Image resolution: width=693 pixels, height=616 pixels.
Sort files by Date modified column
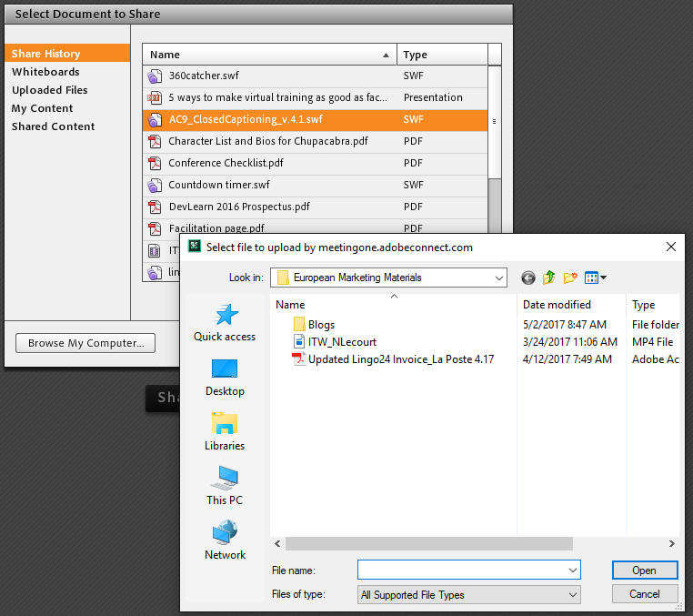point(571,305)
